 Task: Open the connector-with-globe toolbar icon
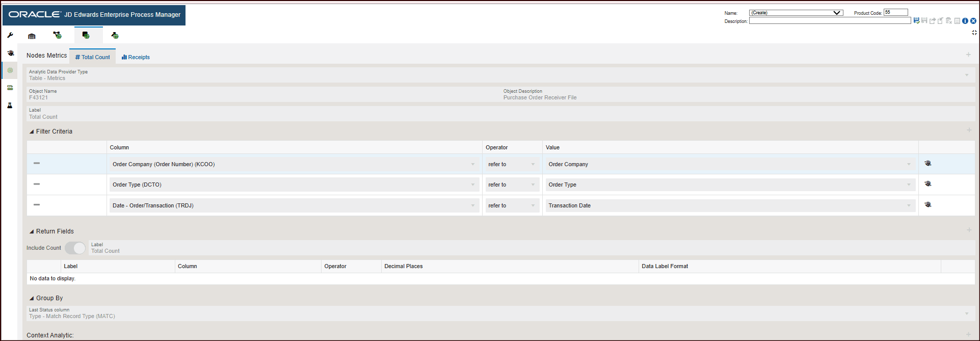pos(58,35)
